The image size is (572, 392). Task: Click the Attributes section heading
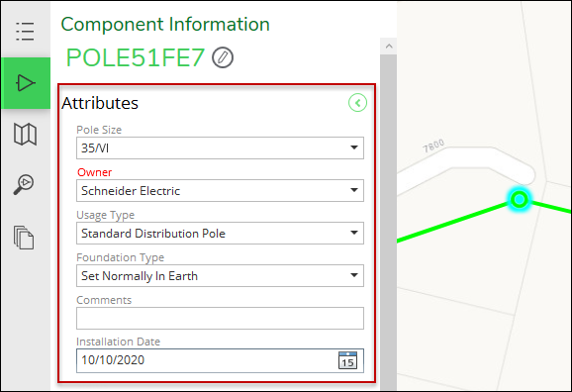point(100,103)
